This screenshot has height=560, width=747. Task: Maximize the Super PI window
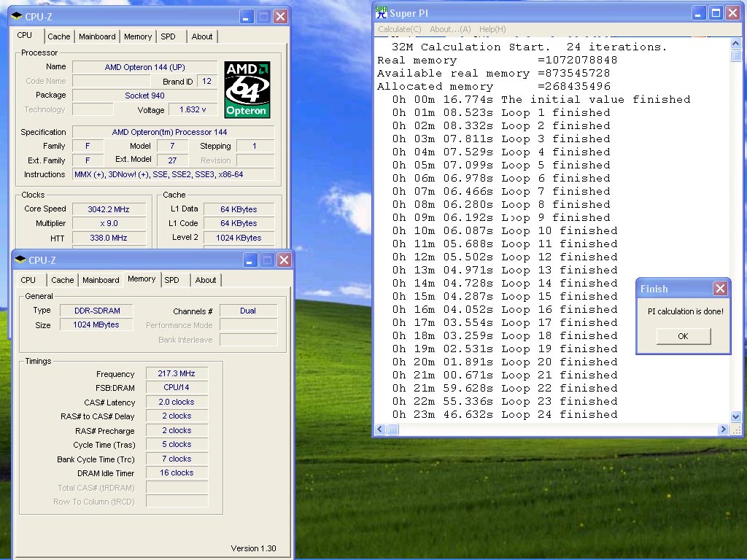(716, 13)
